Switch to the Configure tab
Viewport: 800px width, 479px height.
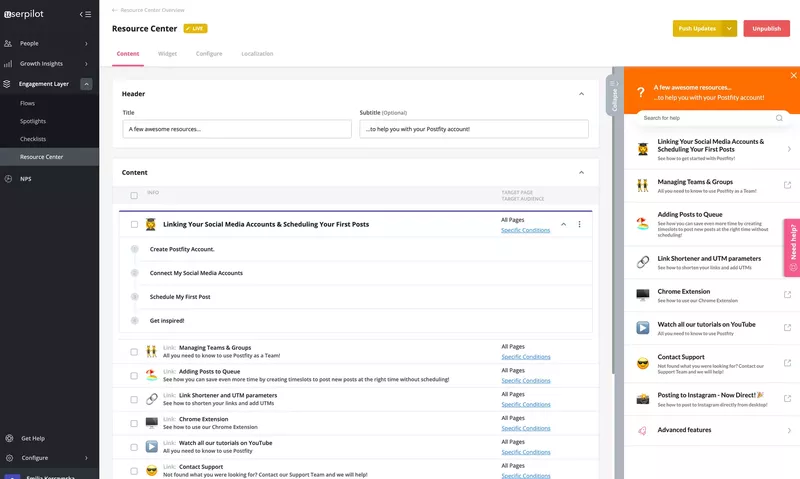[x=209, y=54]
